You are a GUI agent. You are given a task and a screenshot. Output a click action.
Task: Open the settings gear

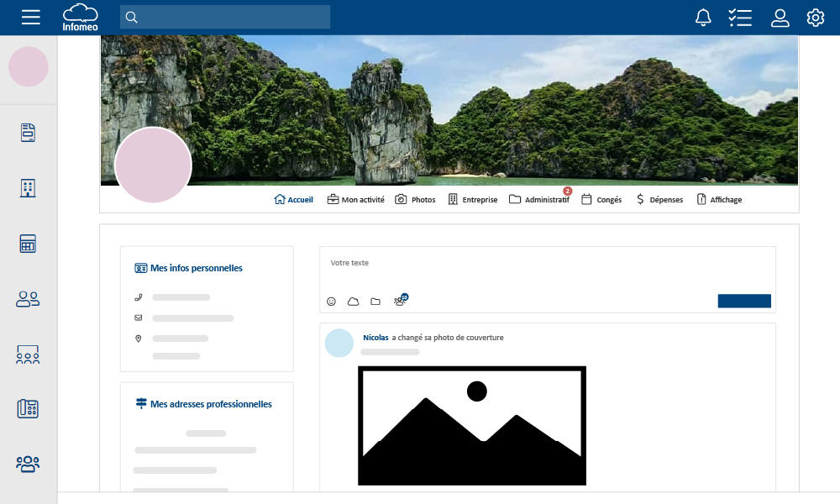click(816, 18)
